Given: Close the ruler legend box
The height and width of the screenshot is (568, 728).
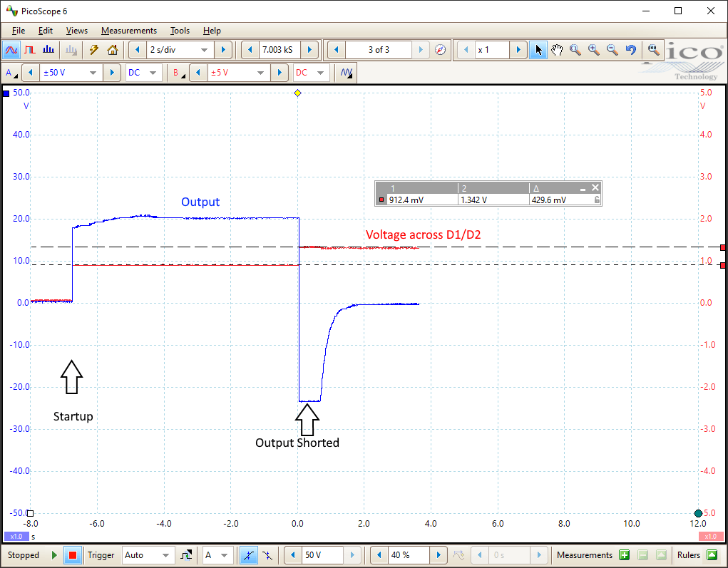Looking at the screenshot, I should tap(595, 187).
